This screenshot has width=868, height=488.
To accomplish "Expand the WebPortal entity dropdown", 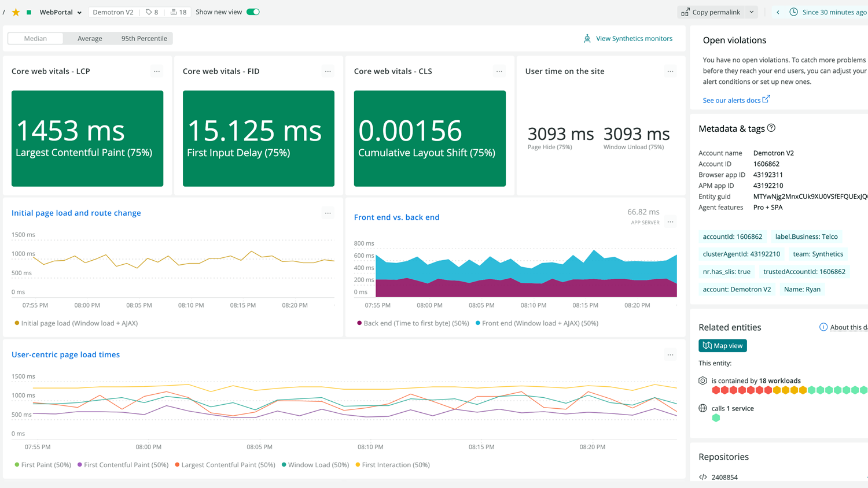I will (80, 12).
